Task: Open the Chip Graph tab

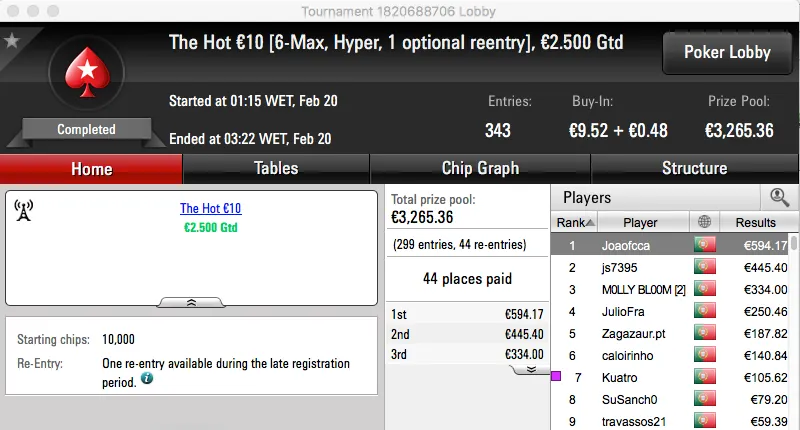Action: [x=480, y=169]
